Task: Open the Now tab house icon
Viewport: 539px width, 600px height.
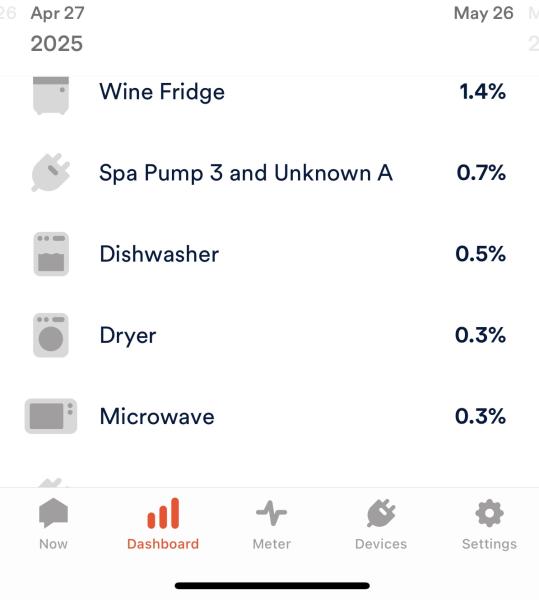Action: pyautogui.click(x=54, y=513)
